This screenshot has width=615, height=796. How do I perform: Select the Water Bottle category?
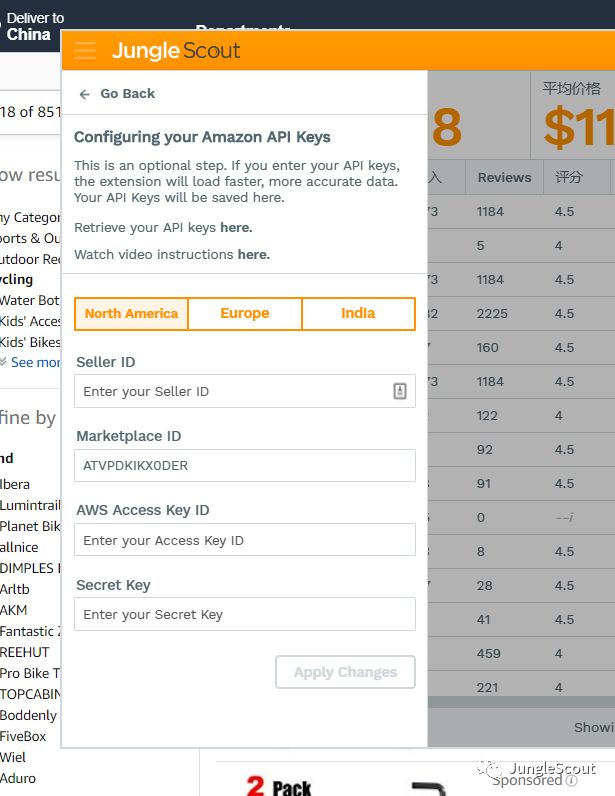(30, 300)
